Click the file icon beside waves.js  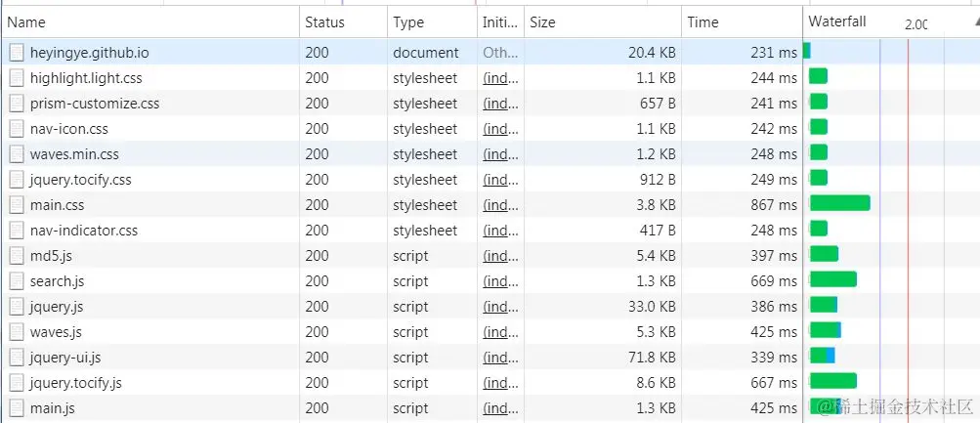click(18, 332)
